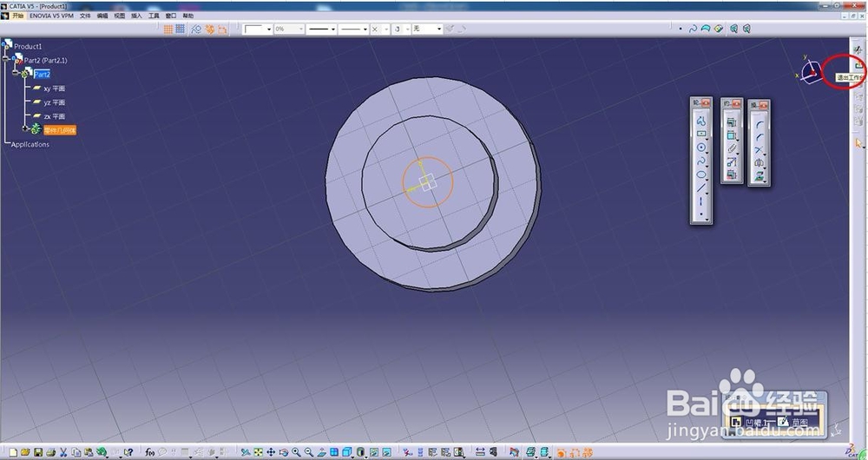Click the Save floppy disk icon
The height and width of the screenshot is (460, 868).
click(x=37, y=452)
